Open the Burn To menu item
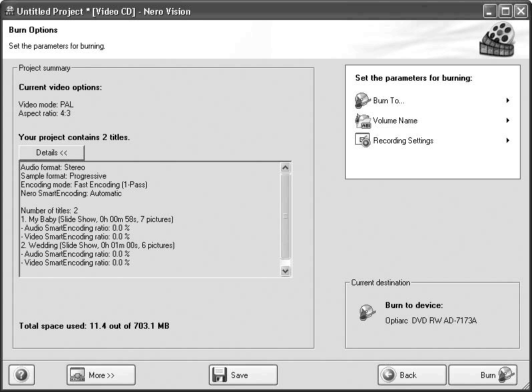Viewport: 532px width, 392px height. tap(388, 101)
